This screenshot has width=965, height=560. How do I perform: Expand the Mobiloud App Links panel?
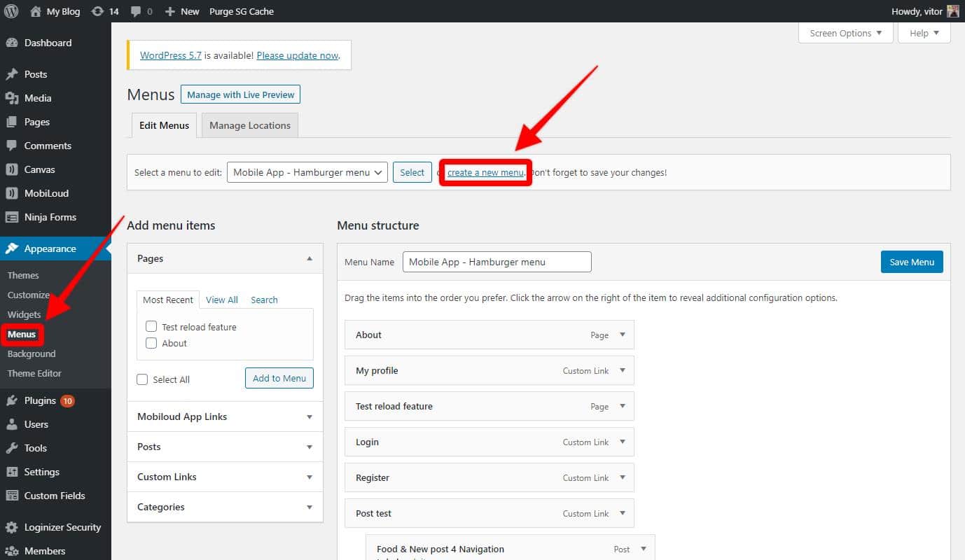(x=310, y=416)
